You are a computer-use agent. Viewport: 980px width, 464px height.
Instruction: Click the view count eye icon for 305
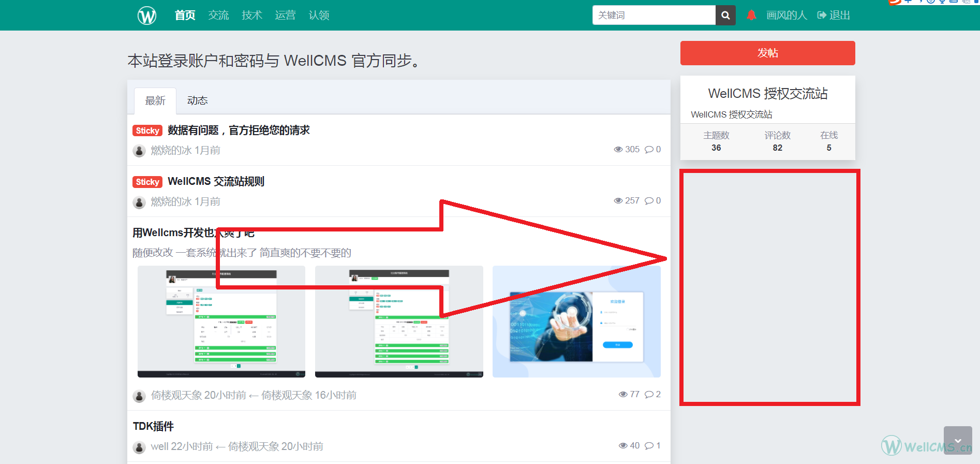click(618, 149)
